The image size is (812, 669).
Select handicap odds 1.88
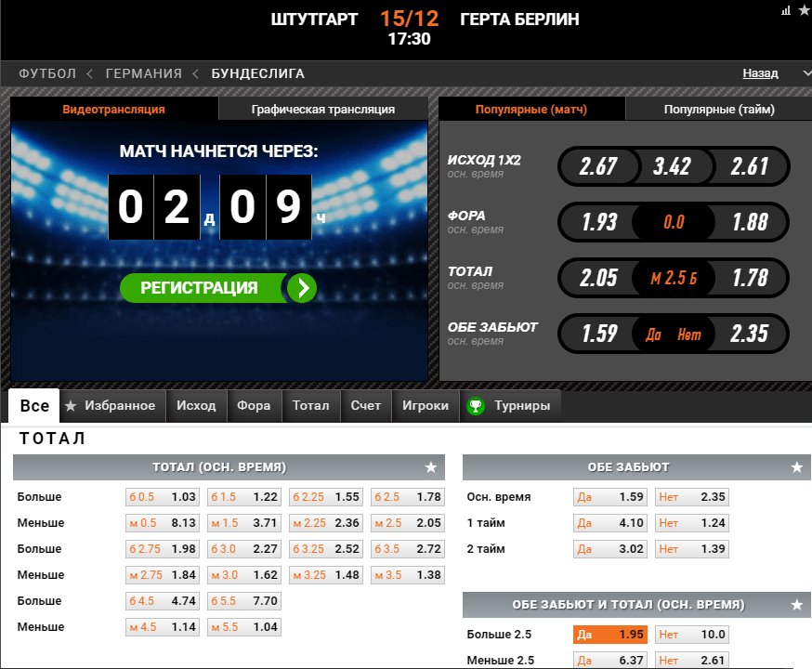pyautogui.click(x=750, y=222)
